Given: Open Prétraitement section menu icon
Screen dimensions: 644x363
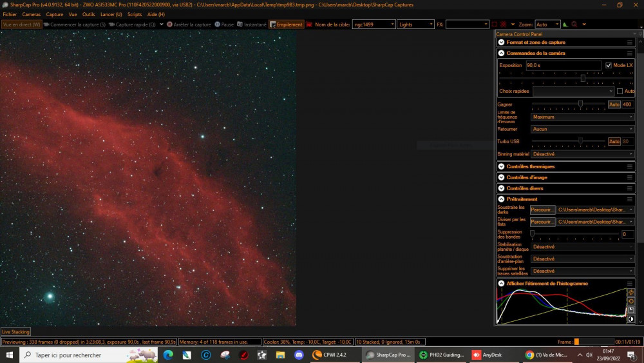Looking at the screenshot, I should (x=630, y=199).
